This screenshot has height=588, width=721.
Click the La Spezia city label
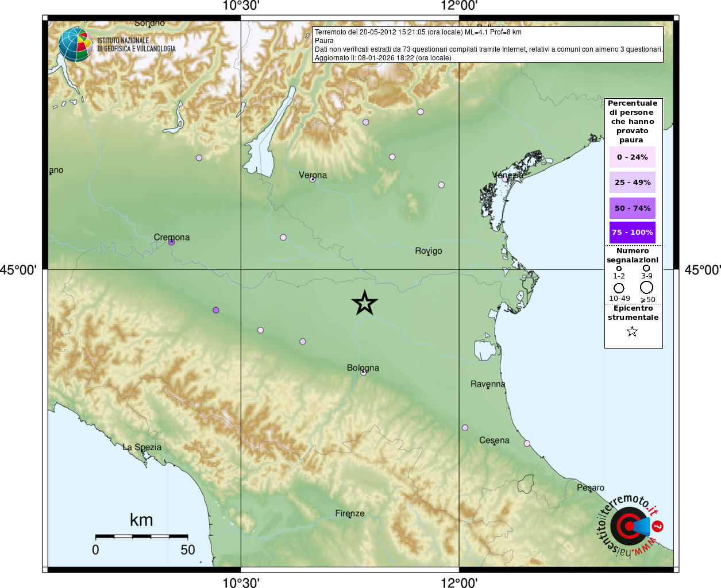pyautogui.click(x=142, y=447)
